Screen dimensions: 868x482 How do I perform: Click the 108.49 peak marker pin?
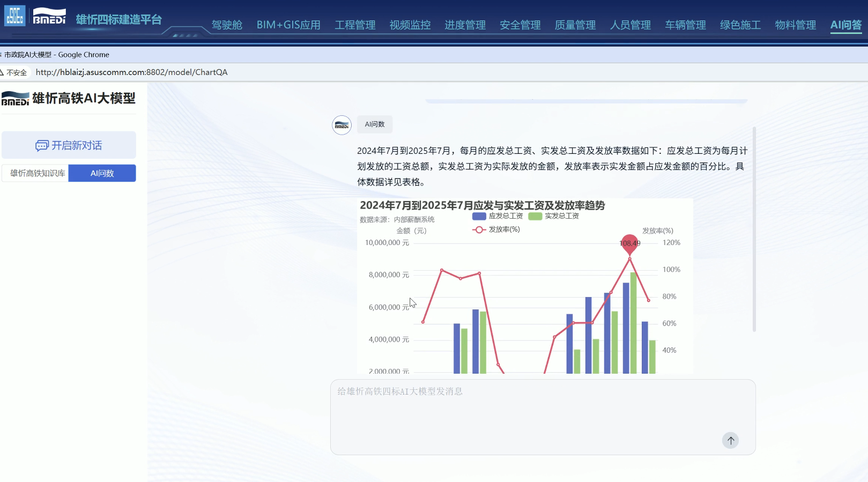[629, 243]
